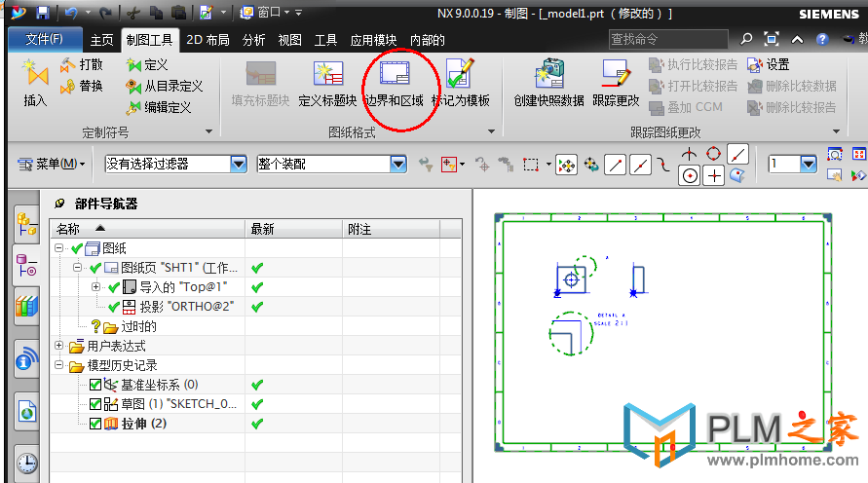The width and height of the screenshot is (868, 483).
Task: Expand the 跟踪图纸更改 group options
Action: pos(837,131)
